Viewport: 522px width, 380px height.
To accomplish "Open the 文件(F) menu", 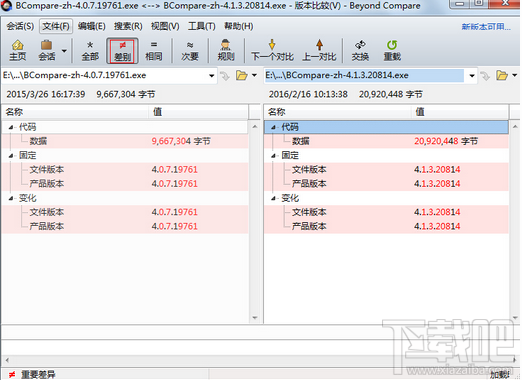I will (x=56, y=26).
